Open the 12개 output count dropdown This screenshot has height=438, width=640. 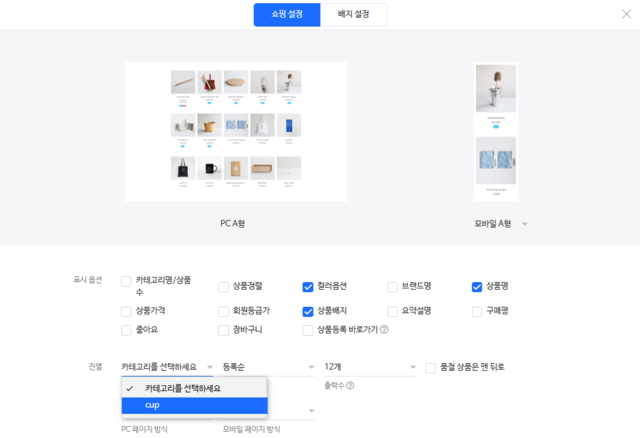tap(370, 367)
